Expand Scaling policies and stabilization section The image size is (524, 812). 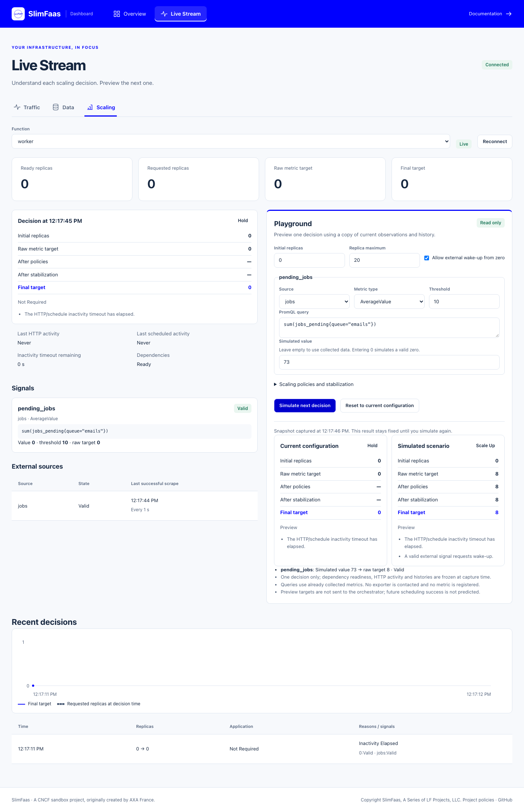(x=314, y=384)
